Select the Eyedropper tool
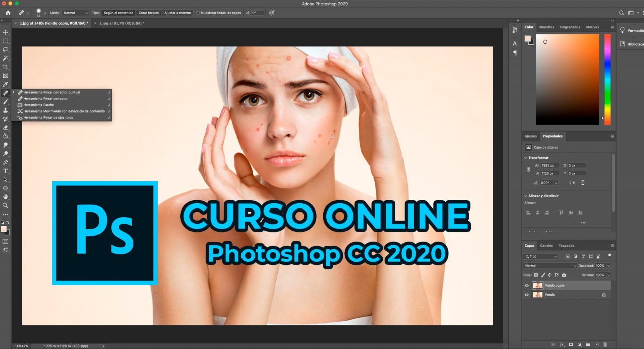 (6, 84)
